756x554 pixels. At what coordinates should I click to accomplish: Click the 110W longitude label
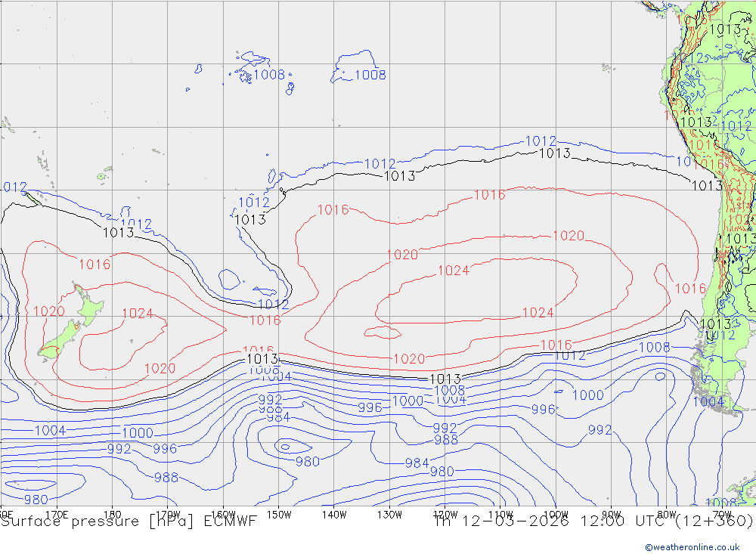click(500, 515)
